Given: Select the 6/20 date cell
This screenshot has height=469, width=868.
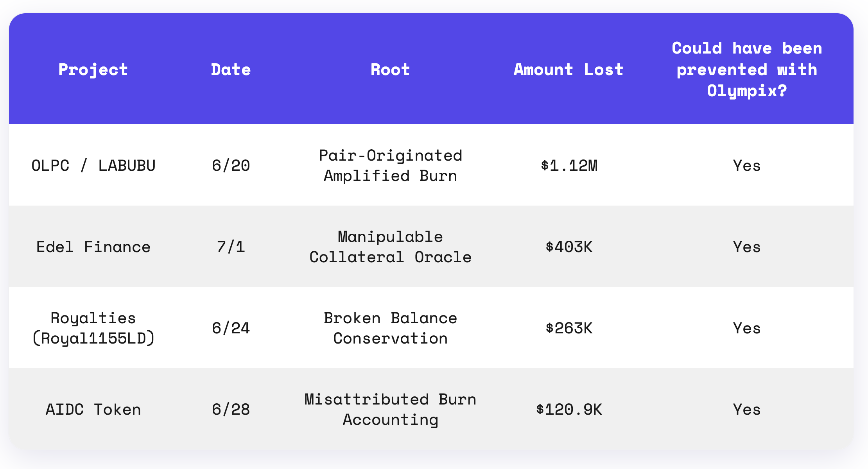Looking at the screenshot, I should (231, 166).
